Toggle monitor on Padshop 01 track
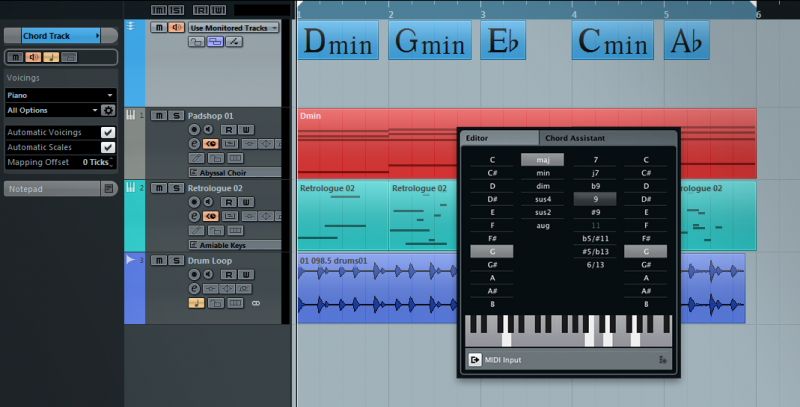The image size is (800, 407). pos(208,130)
